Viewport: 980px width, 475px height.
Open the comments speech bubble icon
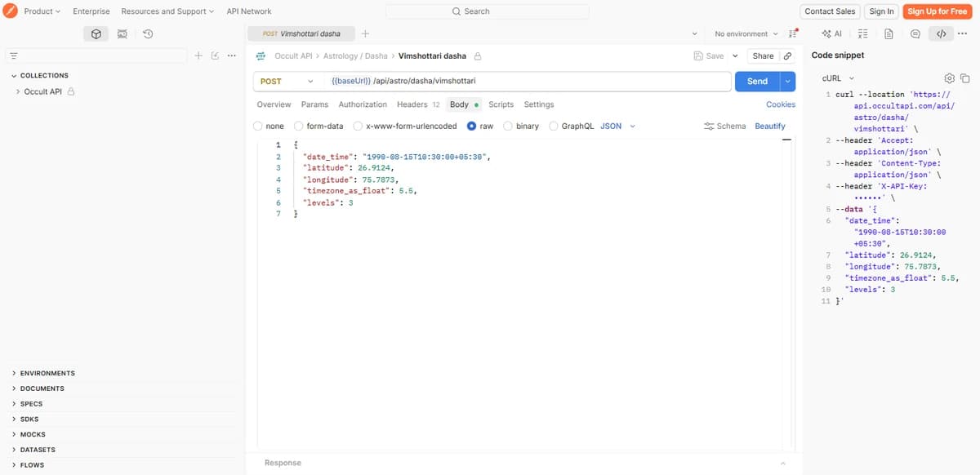coord(915,34)
